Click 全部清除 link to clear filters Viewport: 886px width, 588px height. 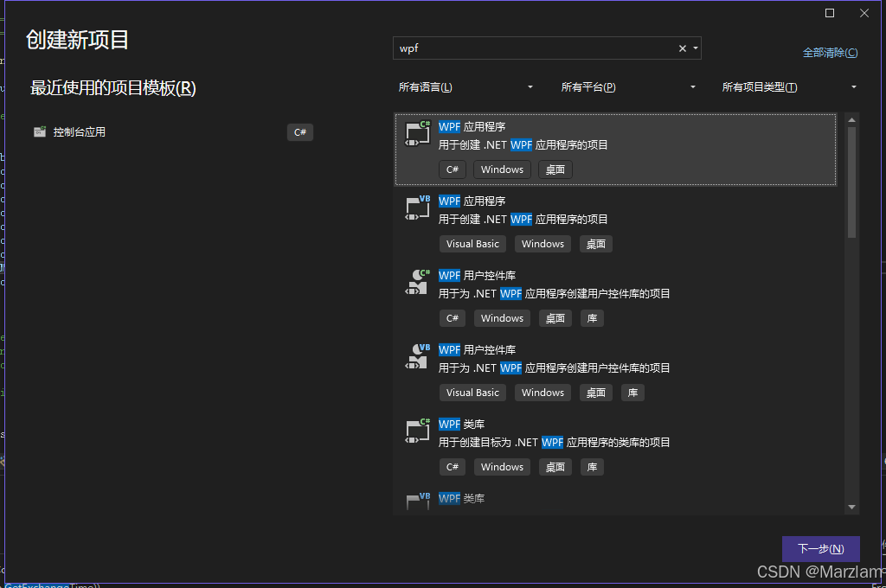click(x=830, y=53)
